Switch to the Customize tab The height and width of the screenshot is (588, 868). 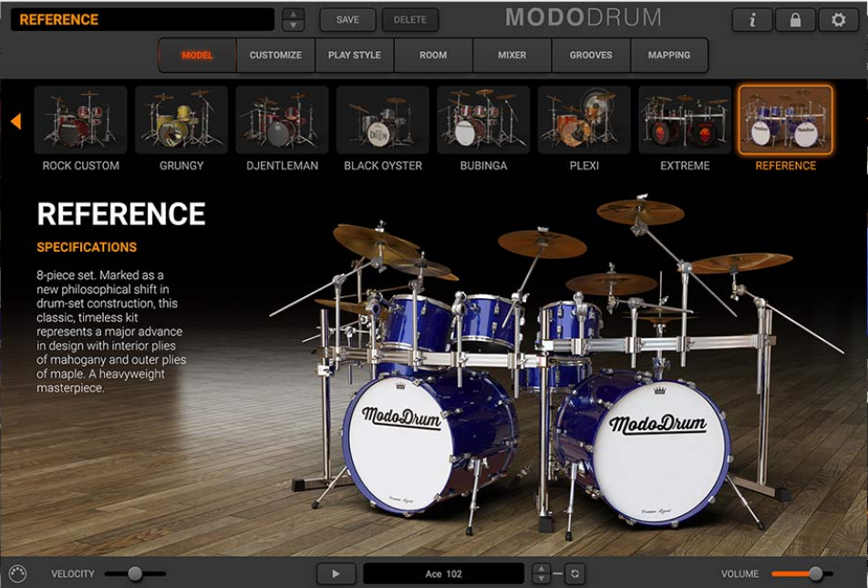click(x=275, y=55)
